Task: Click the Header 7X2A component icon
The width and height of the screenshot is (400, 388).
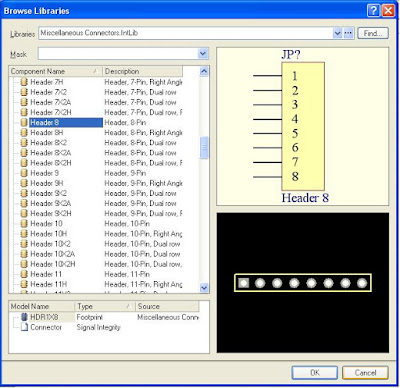Action: click(24, 102)
